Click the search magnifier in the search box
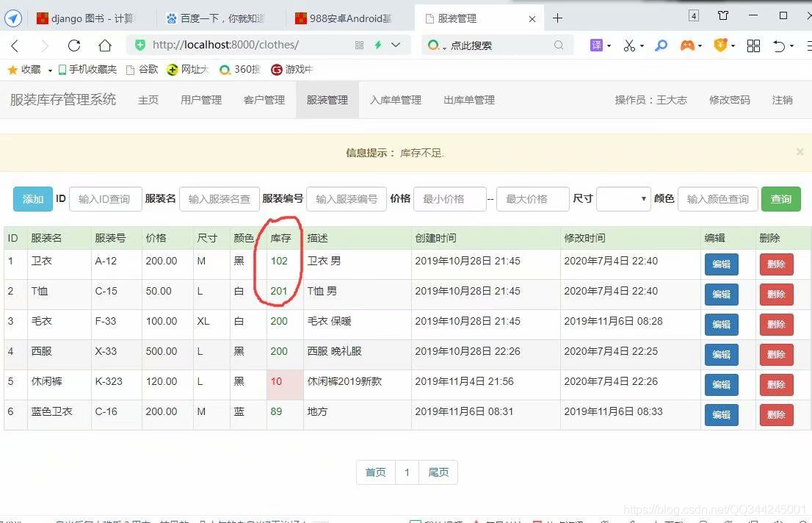 click(x=558, y=45)
